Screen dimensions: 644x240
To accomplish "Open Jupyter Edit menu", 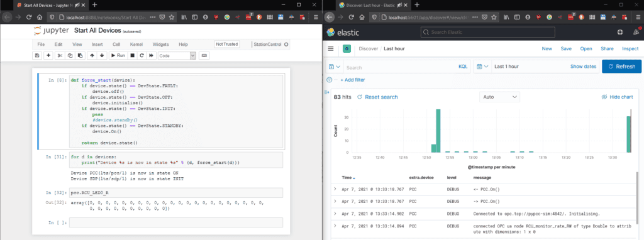I will click(58, 45).
